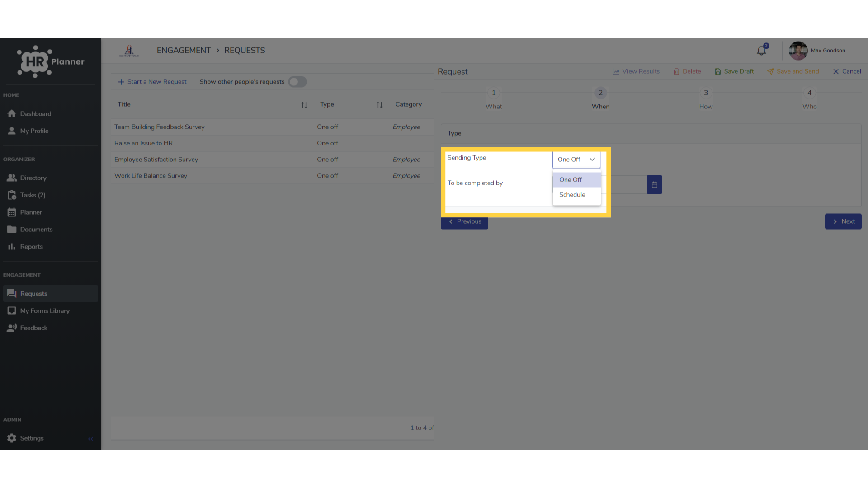Expand the Sending Type dropdown

click(x=576, y=160)
